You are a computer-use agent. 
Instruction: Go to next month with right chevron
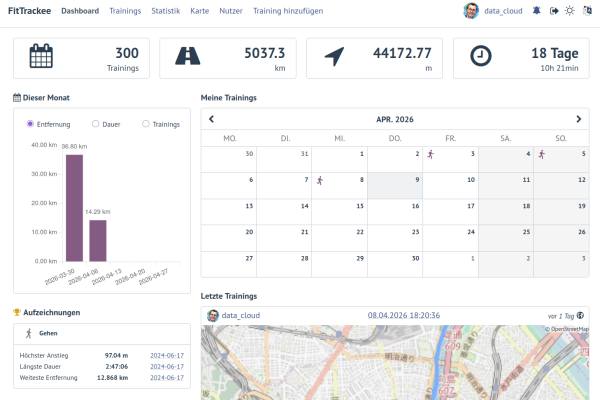(x=579, y=119)
